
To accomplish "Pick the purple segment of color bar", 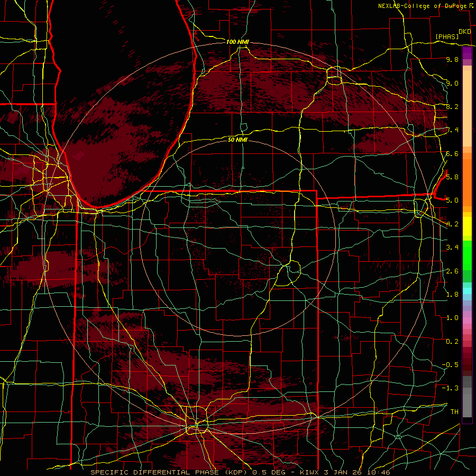I will [x=467, y=53].
